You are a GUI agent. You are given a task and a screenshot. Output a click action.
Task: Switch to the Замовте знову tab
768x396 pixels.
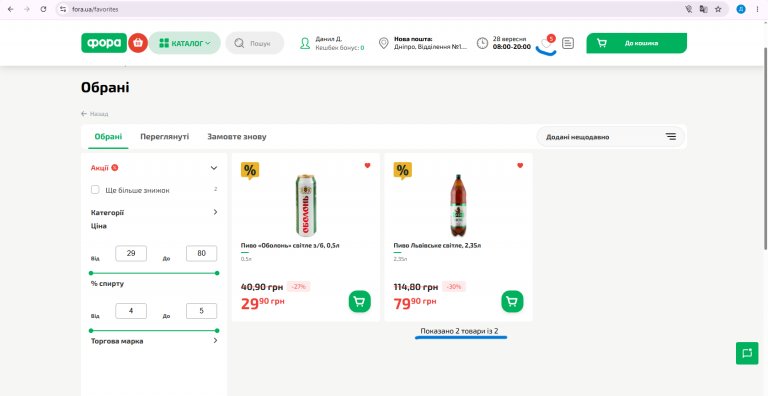[237, 137]
